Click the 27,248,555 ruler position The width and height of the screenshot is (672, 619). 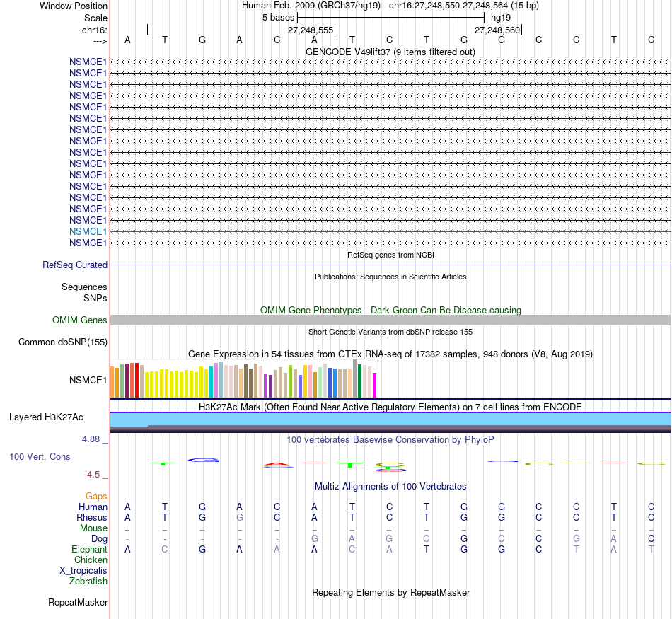[x=311, y=30]
